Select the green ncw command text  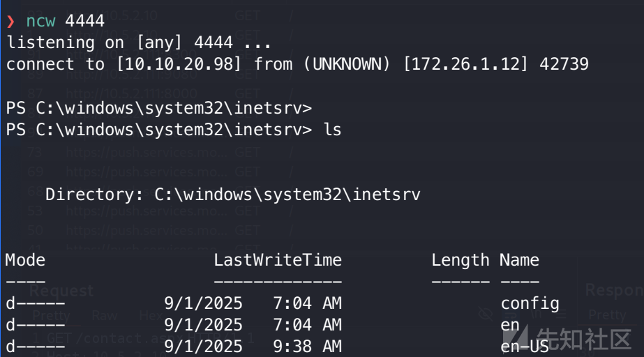(40, 21)
